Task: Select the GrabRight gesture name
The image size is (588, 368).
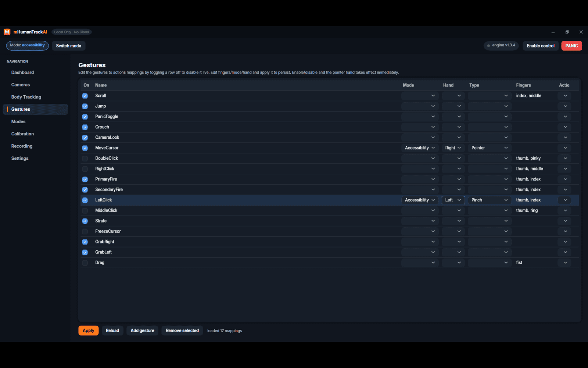Action: [x=105, y=242]
